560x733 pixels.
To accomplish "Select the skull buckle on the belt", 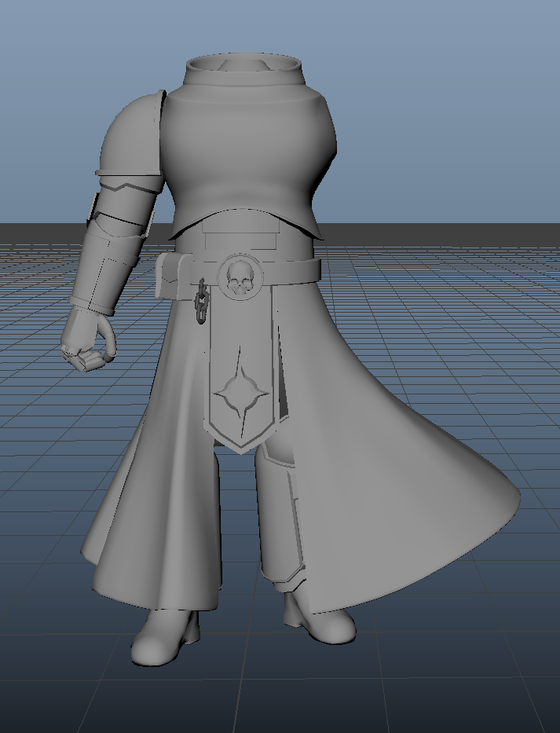I will pyautogui.click(x=240, y=277).
